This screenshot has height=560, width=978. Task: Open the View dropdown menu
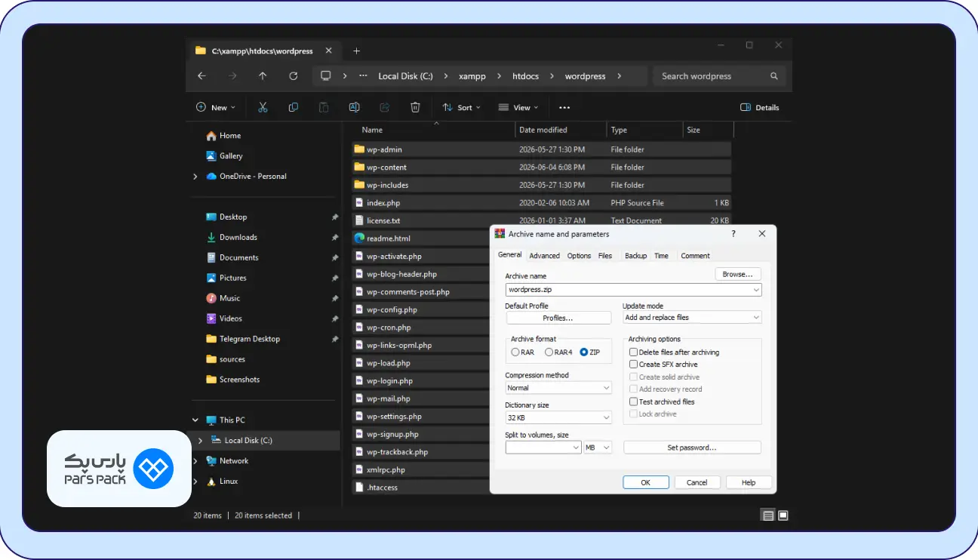[x=518, y=107]
